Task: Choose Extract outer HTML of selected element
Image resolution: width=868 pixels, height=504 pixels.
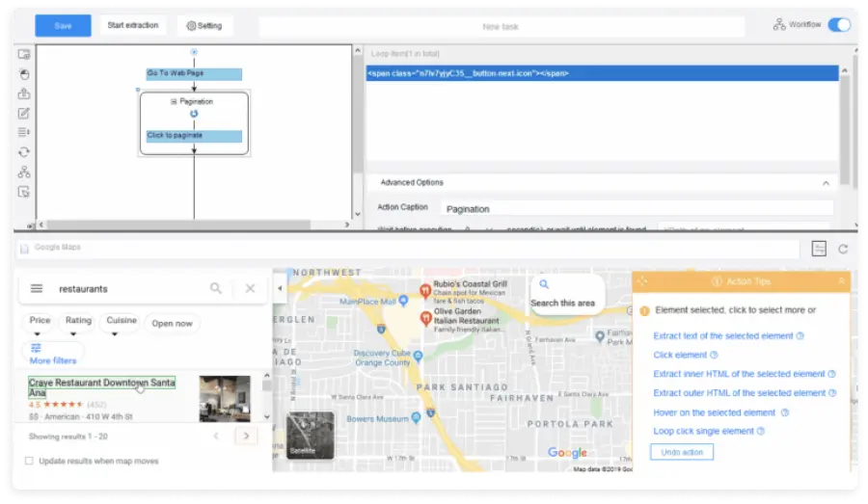Action: [x=739, y=393]
